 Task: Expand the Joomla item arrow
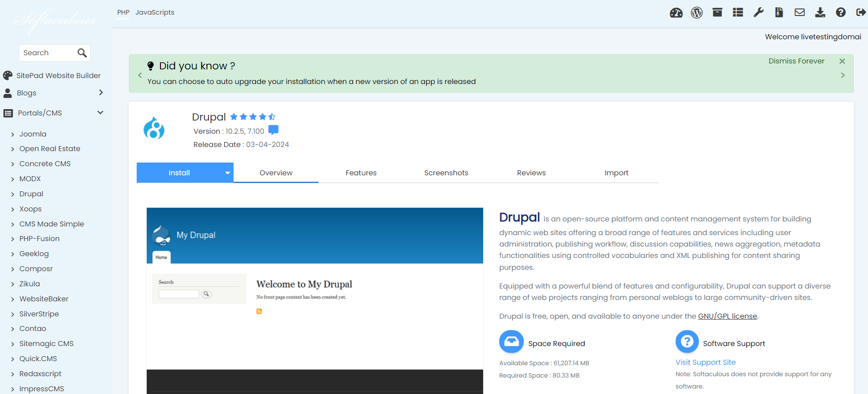13,135
